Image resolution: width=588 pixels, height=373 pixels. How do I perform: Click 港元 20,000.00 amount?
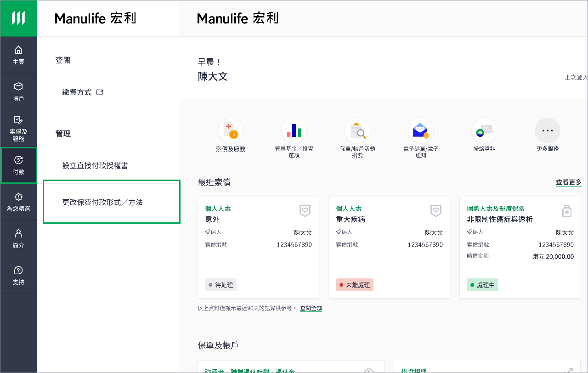coord(553,256)
